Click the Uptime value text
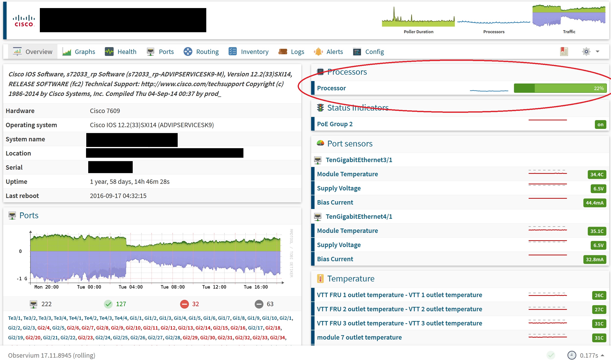Viewport: 611px width, 364px height. pyautogui.click(x=130, y=181)
